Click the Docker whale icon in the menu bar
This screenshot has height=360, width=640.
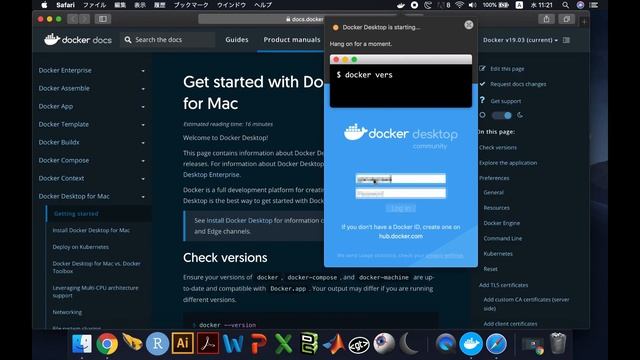pos(400,5)
